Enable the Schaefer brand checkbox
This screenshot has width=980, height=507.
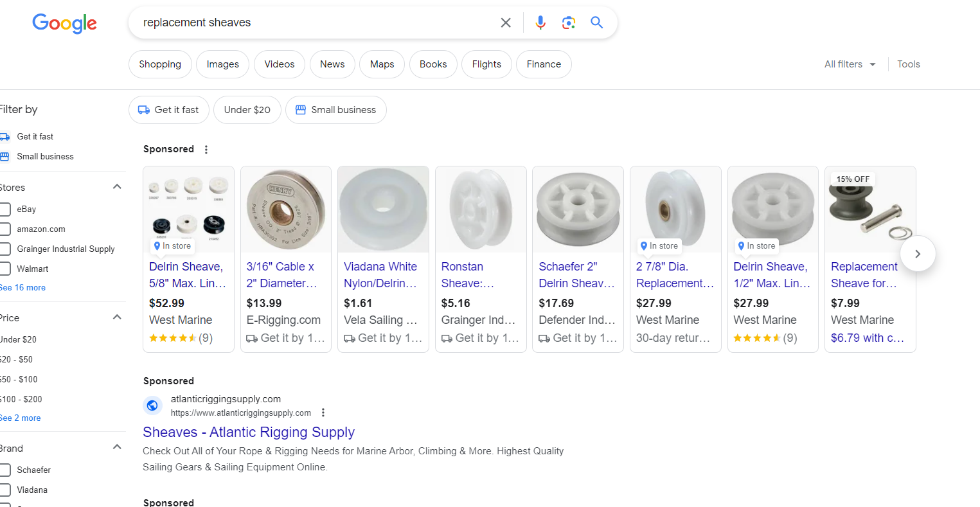tap(5, 470)
